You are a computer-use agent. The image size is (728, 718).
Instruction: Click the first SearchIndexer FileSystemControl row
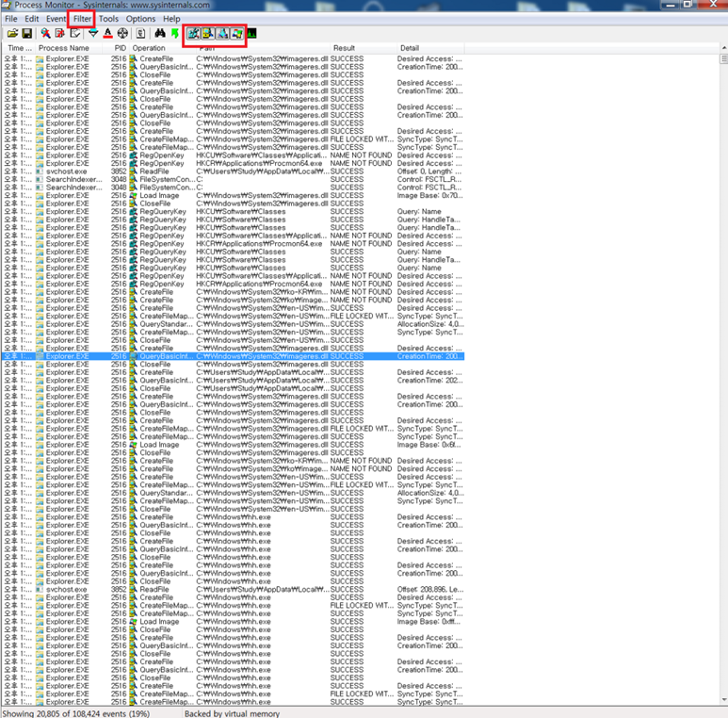[234, 179]
